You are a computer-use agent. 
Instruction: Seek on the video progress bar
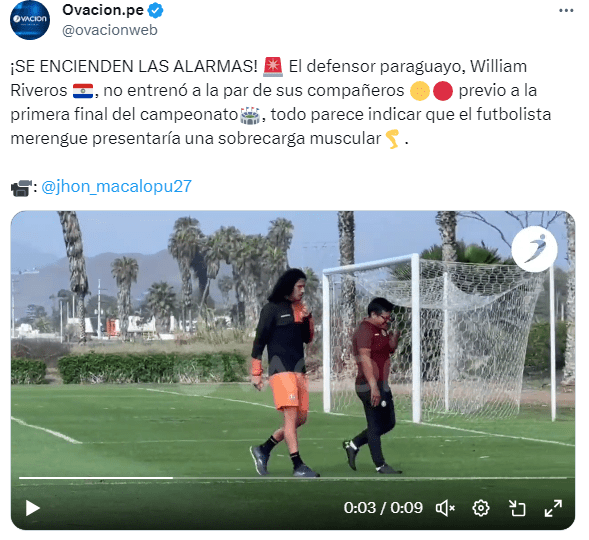tap(293, 478)
